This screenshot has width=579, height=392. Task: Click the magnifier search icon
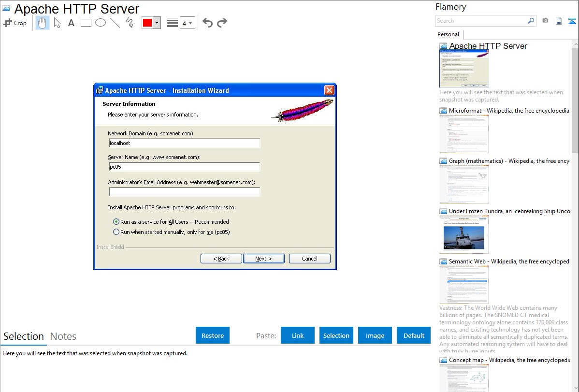tap(531, 21)
